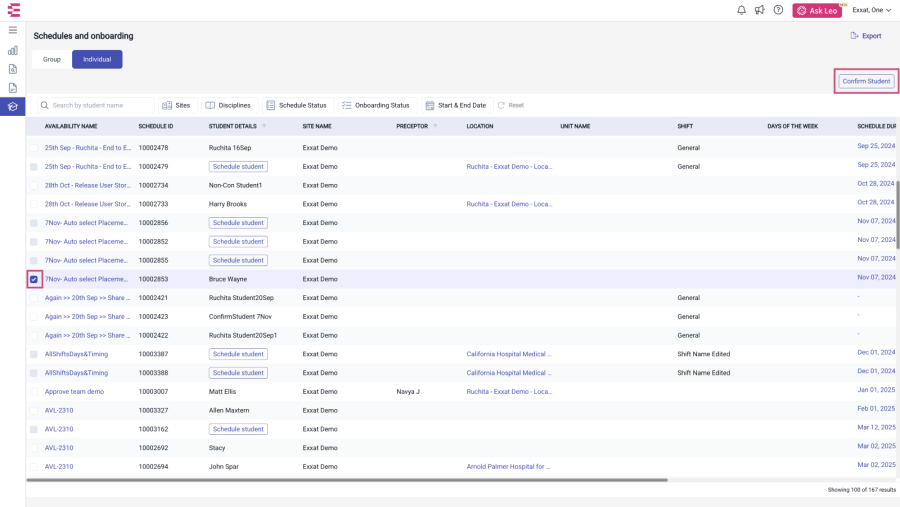
Task: Open AVL-2310 link for Allen Maxtern
Action: pos(59,411)
